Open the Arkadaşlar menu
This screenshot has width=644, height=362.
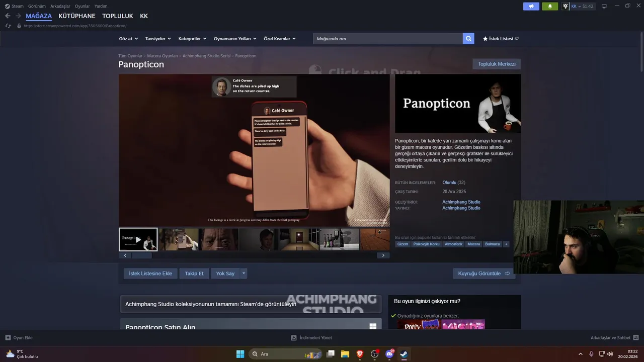click(x=60, y=6)
